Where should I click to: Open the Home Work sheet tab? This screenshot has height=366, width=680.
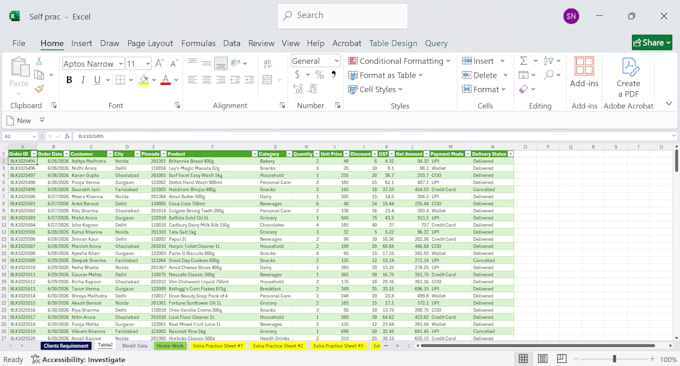[x=170, y=346]
